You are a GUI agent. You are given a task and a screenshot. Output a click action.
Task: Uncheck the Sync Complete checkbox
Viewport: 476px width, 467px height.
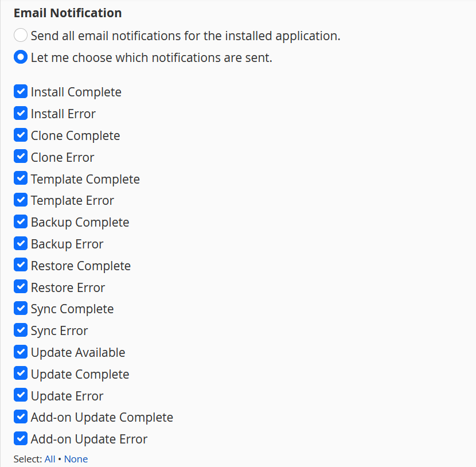coord(21,309)
